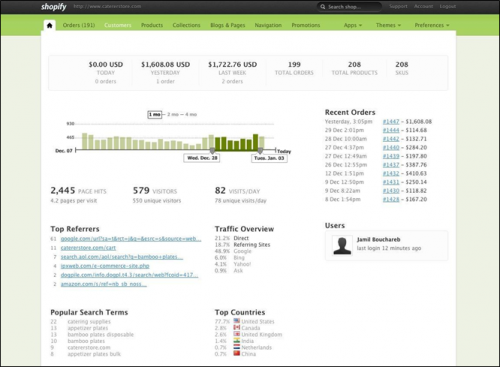Switch chart range to 4 mo
The image size is (500, 367).
191,115
